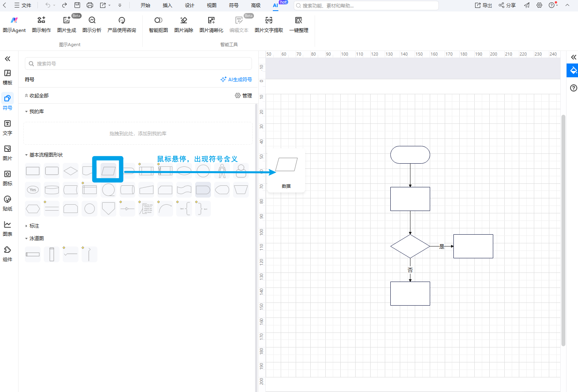Switch to the 设计 ribbon tab
The image size is (578, 392).
[189, 6]
